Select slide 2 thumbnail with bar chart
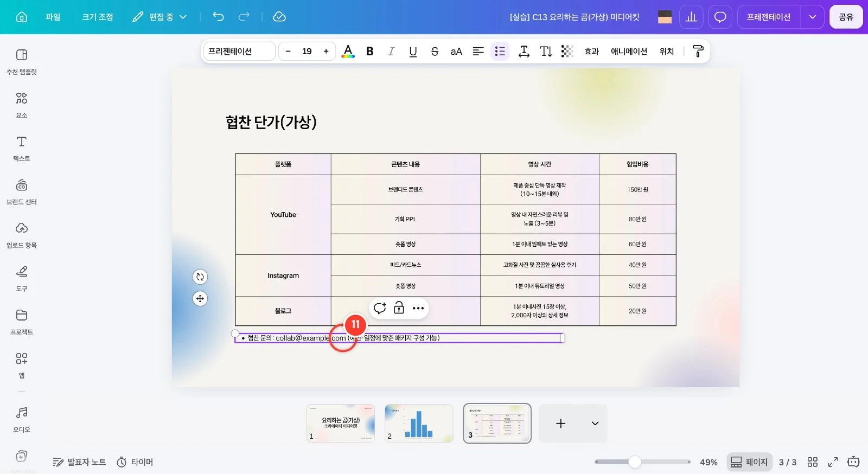The image size is (868, 474). [x=419, y=423]
